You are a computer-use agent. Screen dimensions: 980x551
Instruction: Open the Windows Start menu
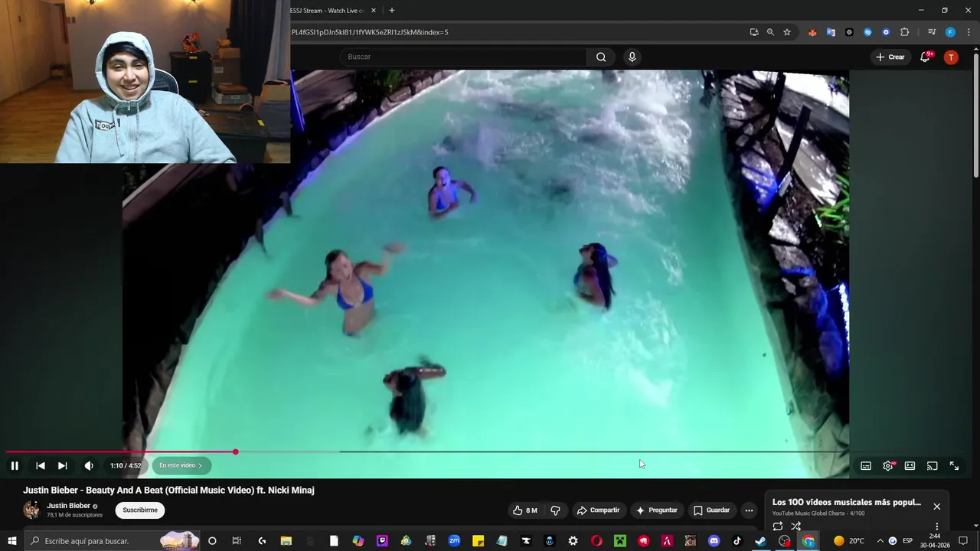[x=11, y=541]
